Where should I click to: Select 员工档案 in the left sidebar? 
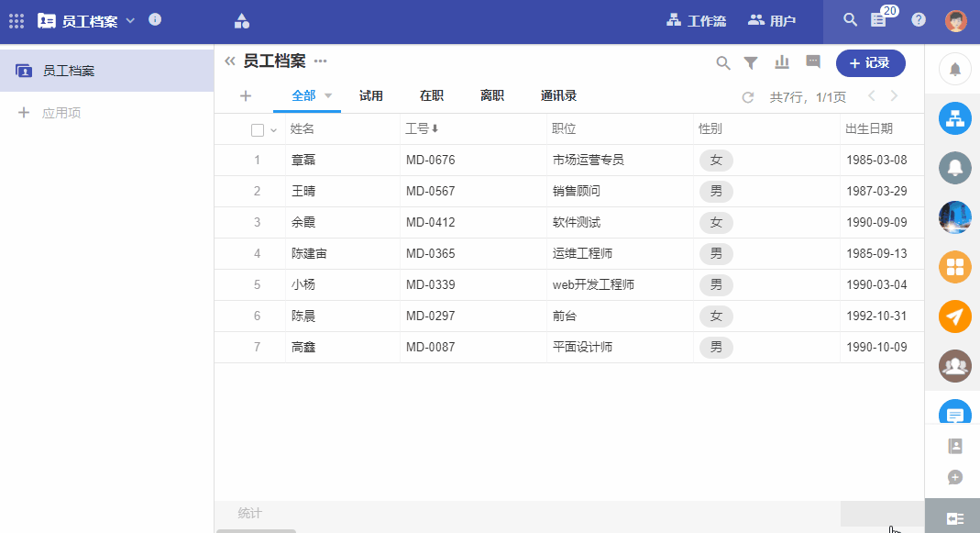[x=68, y=71]
